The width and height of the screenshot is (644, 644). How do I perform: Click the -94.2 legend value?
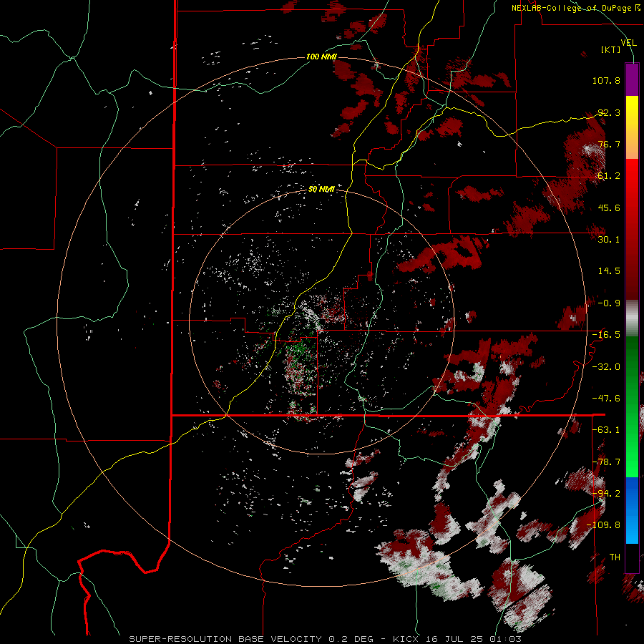tap(606, 493)
